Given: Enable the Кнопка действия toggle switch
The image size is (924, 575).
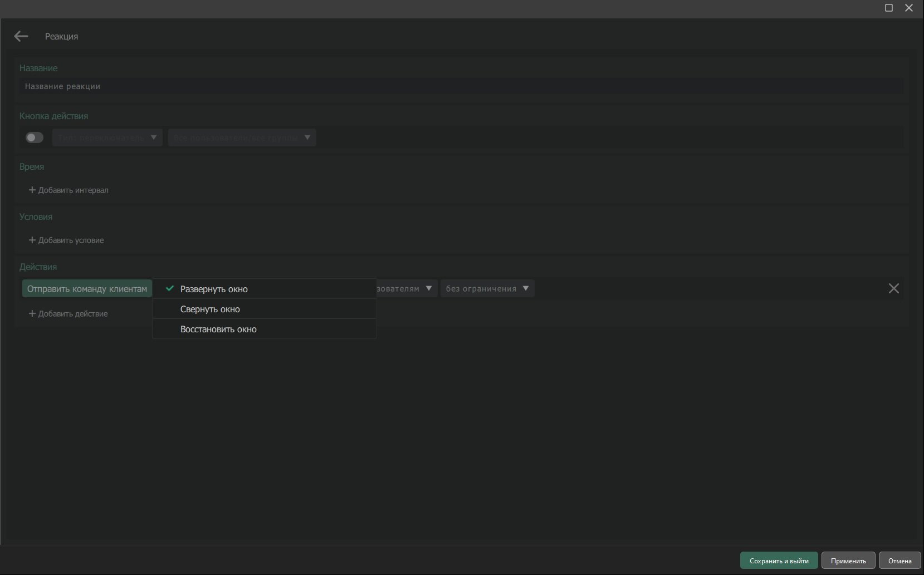Looking at the screenshot, I should pyautogui.click(x=35, y=137).
